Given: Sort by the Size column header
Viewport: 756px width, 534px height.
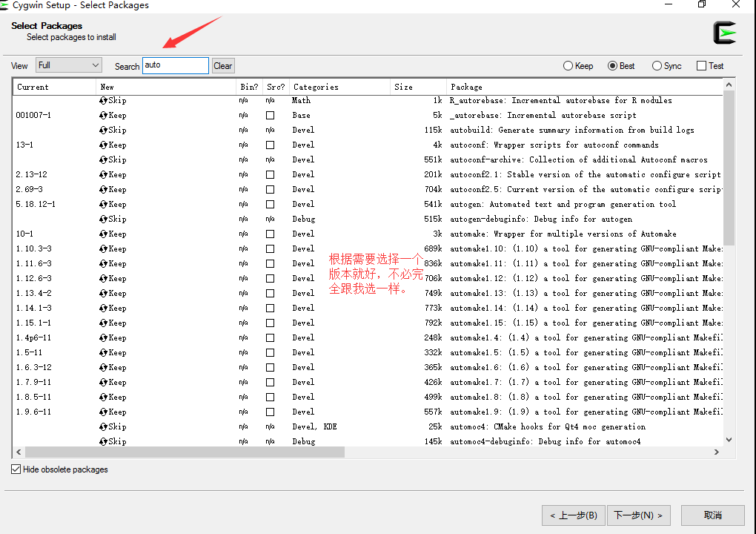Looking at the screenshot, I should click(x=419, y=87).
